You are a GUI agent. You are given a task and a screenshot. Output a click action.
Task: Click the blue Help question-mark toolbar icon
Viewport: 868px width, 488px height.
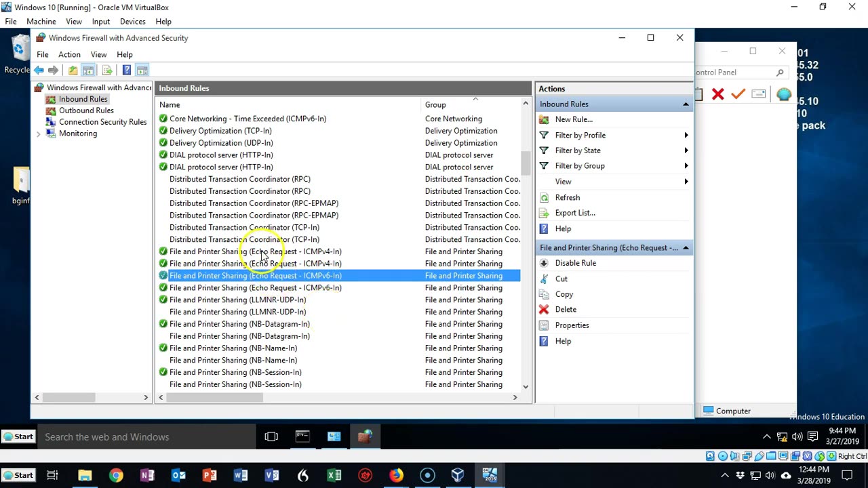[127, 70]
